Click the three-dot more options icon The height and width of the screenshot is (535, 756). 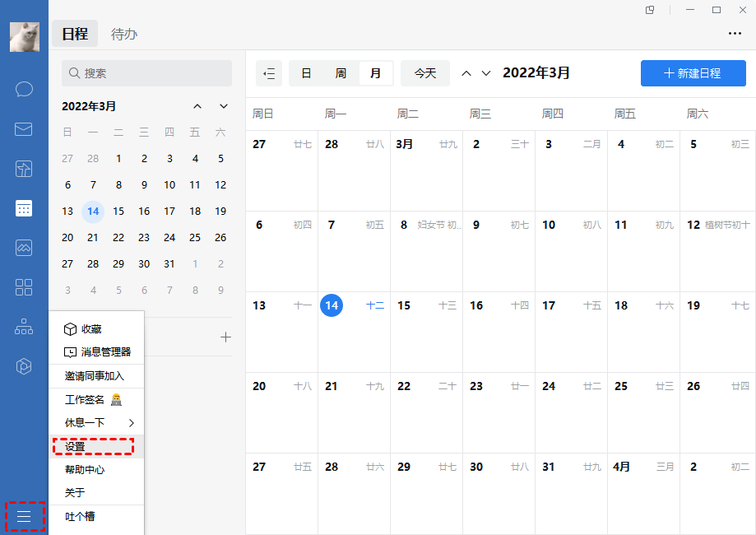point(735,33)
